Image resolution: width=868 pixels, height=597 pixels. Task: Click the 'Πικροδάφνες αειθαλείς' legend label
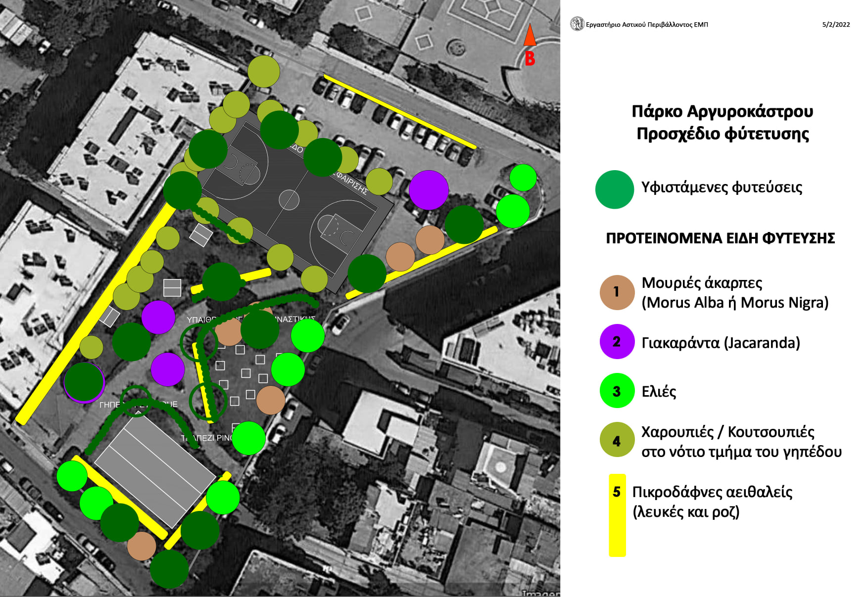pyautogui.click(x=712, y=492)
